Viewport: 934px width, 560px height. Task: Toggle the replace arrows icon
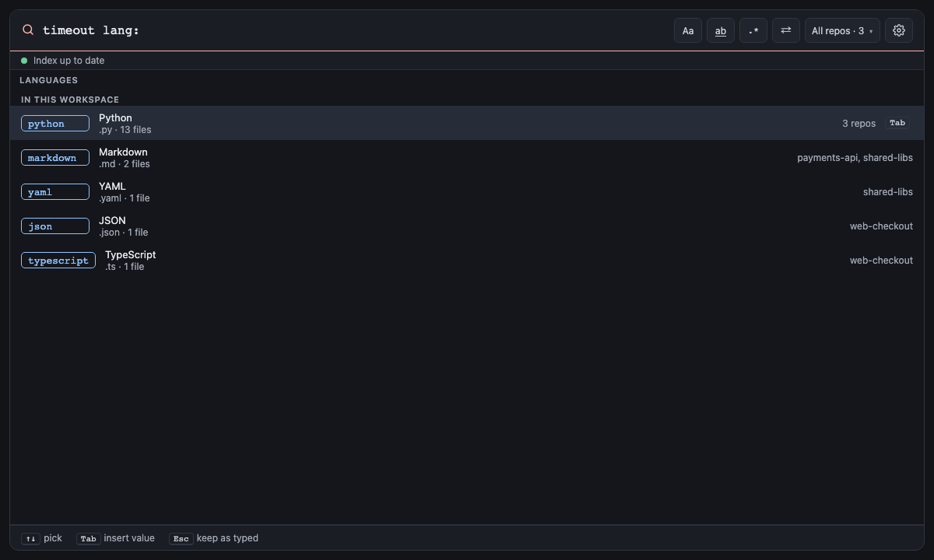[786, 30]
